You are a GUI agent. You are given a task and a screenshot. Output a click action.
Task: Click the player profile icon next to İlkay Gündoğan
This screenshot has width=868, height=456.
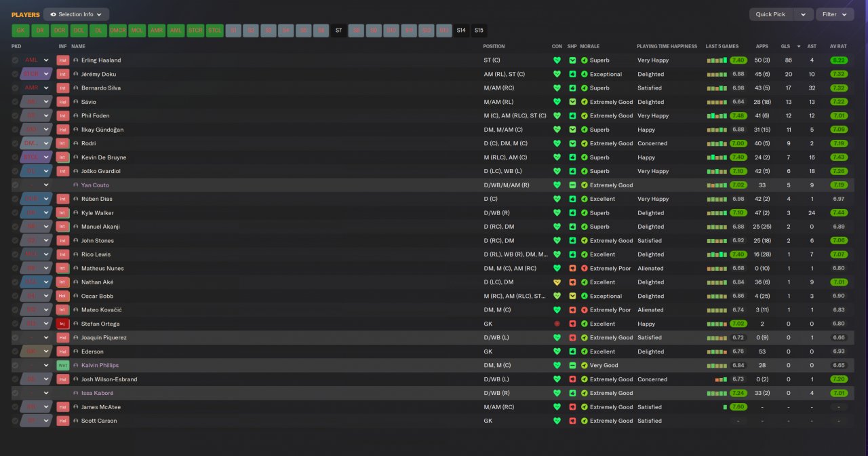click(x=76, y=130)
